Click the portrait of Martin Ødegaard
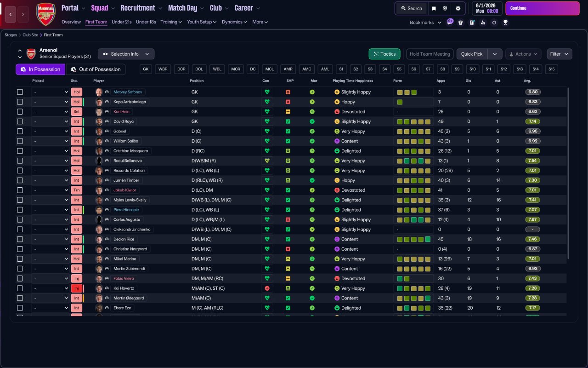This screenshot has height=368, width=588. (x=99, y=298)
